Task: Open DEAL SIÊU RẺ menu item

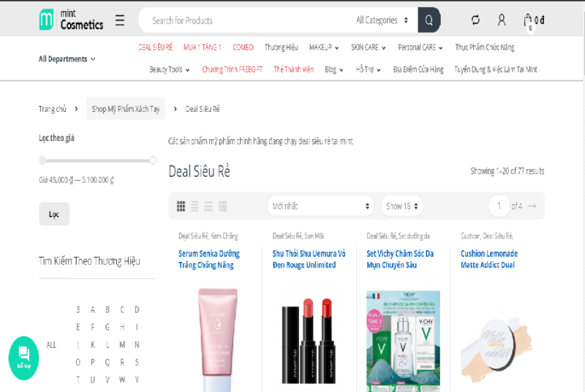Action: (155, 48)
